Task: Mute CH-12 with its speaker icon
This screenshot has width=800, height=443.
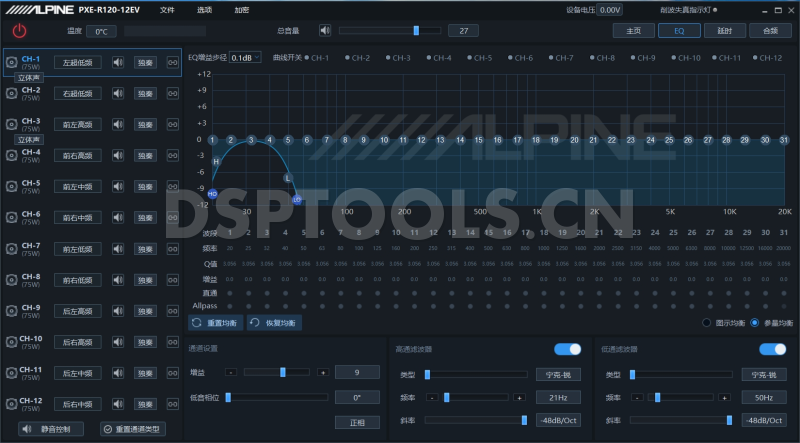Action: pos(118,404)
